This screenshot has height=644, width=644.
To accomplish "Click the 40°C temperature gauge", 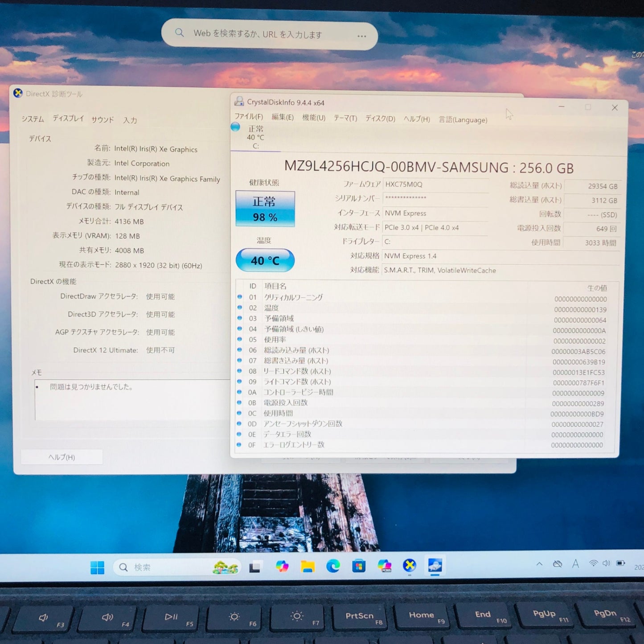I will (265, 260).
